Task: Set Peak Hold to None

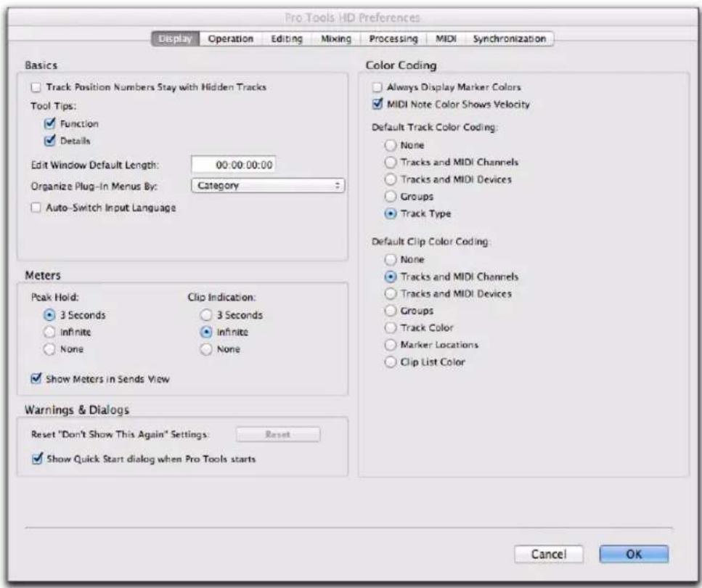Action: pyautogui.click(x=49, y=349)
